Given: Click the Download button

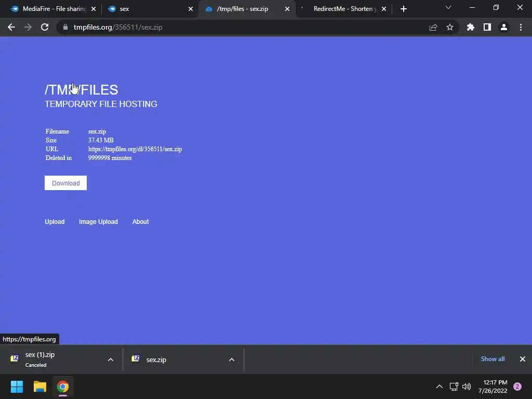Looking at the screenshot, I should (65, 183).
